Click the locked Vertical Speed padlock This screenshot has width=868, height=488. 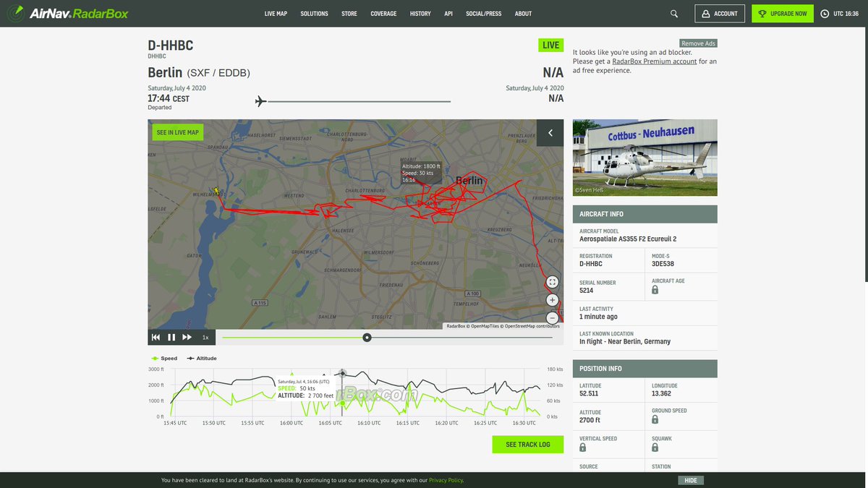[583, 448]
